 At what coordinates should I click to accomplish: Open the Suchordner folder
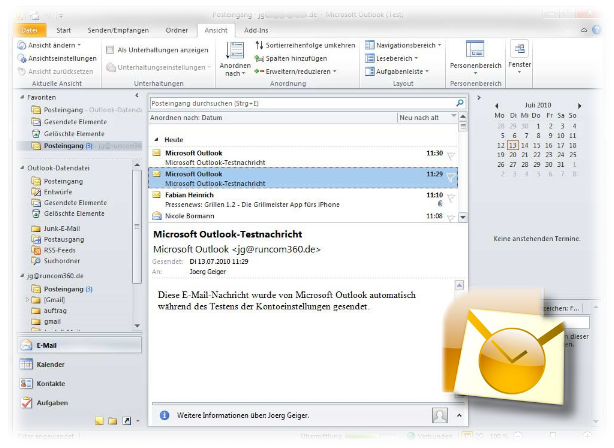click(56, 260)
